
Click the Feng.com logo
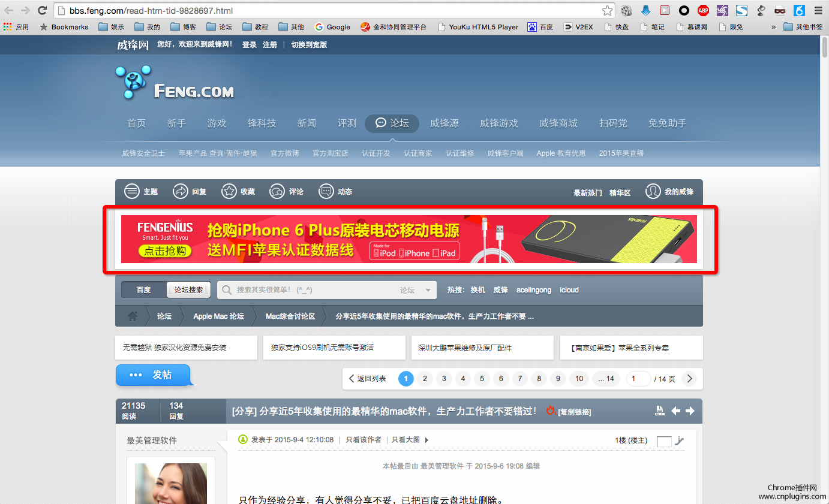coord(175,82)
